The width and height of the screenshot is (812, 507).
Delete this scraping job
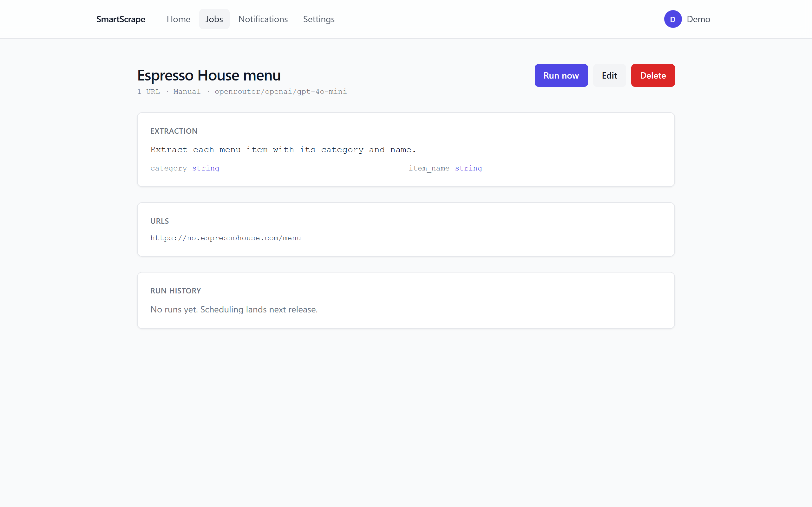tap(653, 75)
